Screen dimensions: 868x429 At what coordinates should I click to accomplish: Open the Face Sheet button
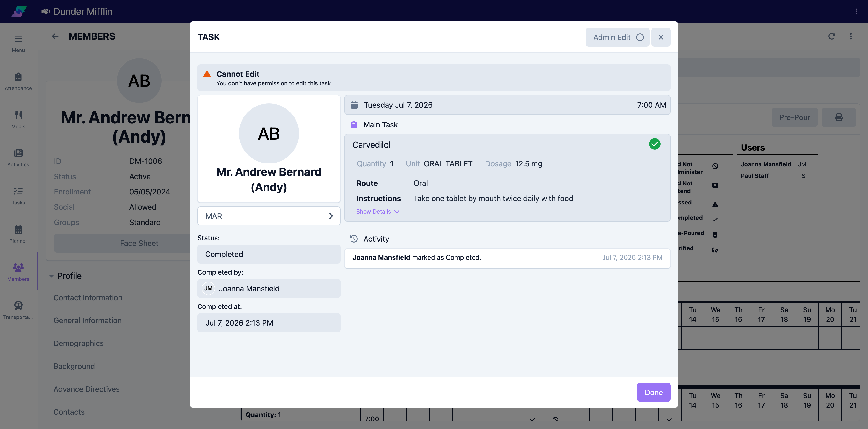tap(139, 243)
